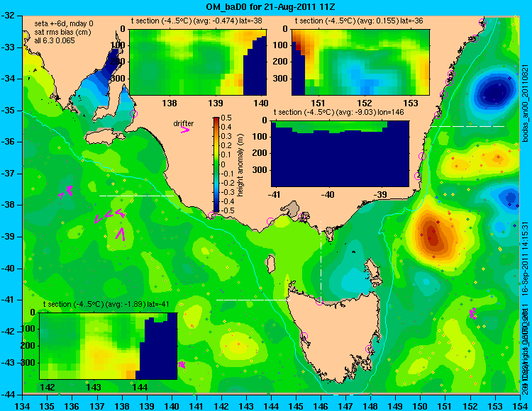Click the magenta drifter marker near 152E, 41.4S

[472, 313]
